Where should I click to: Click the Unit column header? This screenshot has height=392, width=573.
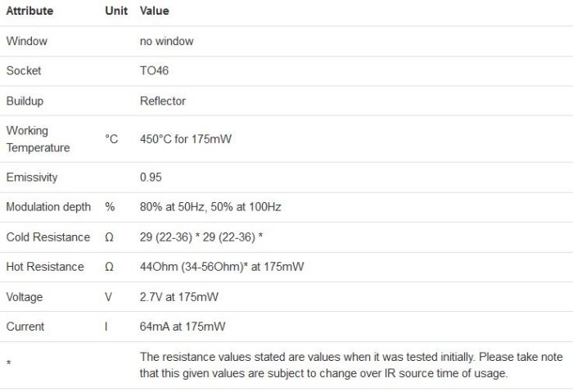click(x=116, y=12)
